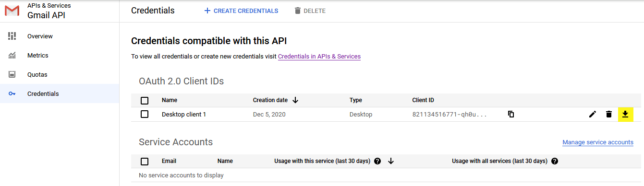Tick select-all checkbox in OAuth table header
This screenshot has height=186, width=644.
(145, 101)
